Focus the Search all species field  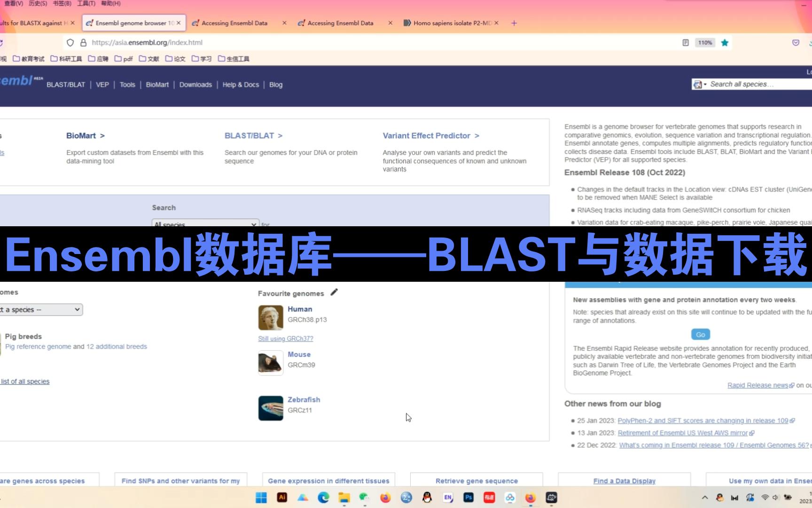click(760, 84)
